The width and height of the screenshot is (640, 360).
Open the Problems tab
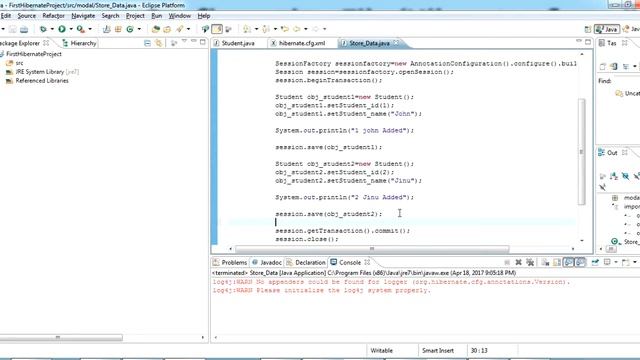pos(230,262)
